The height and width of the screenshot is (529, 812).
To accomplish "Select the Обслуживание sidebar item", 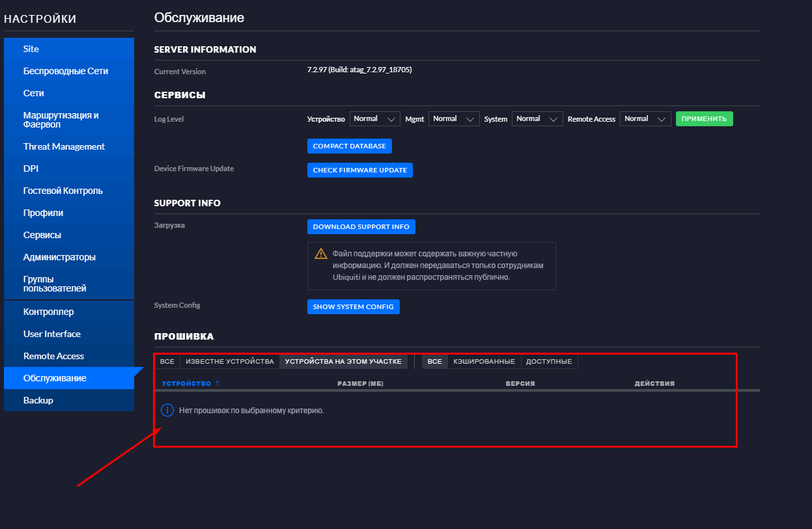I will pos(69,378).
